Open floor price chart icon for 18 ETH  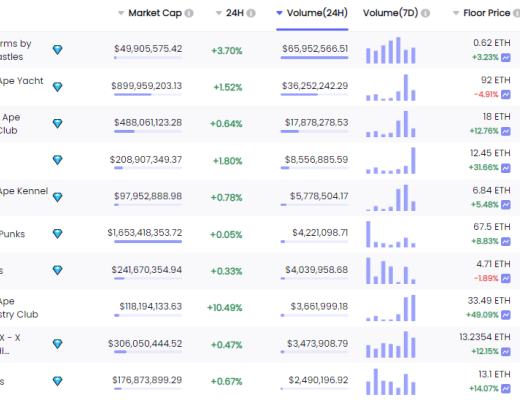click(x=506, y=131)
